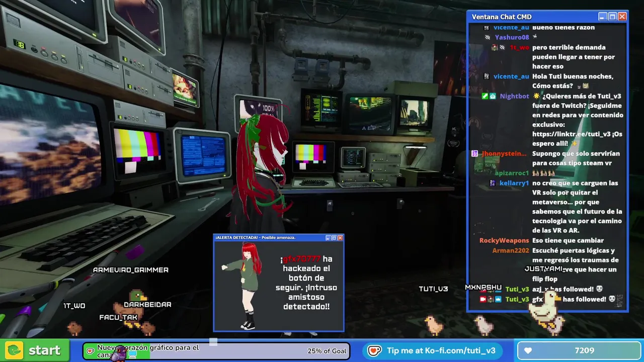Select the '25% of Goal' text

(327, 351)
